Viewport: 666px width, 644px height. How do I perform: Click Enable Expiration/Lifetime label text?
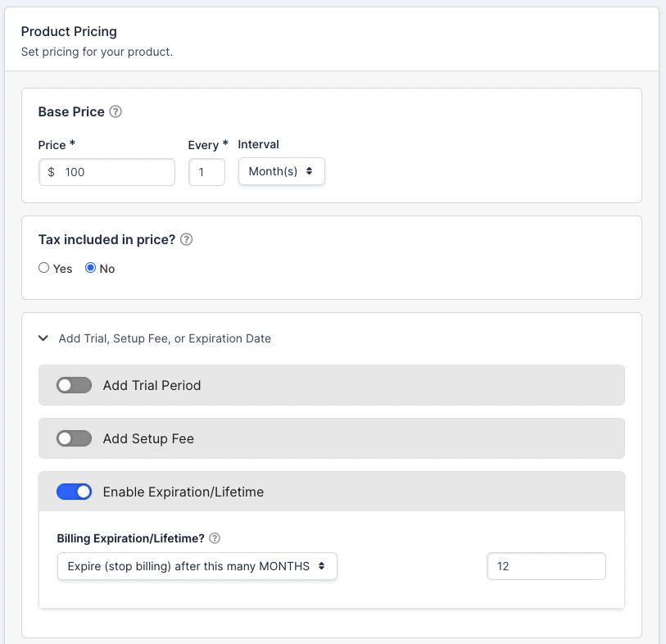183,492
